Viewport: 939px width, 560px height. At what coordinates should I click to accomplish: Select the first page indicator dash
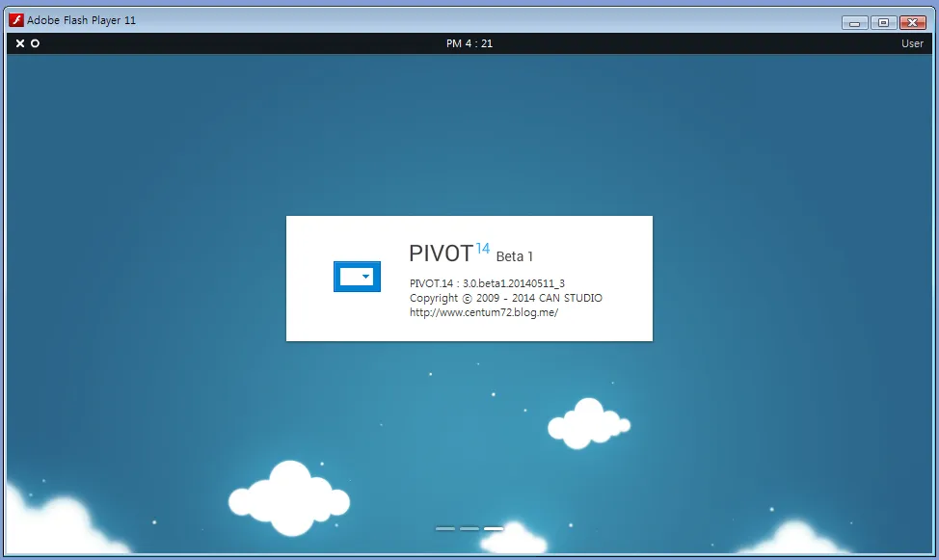(445, 529)
